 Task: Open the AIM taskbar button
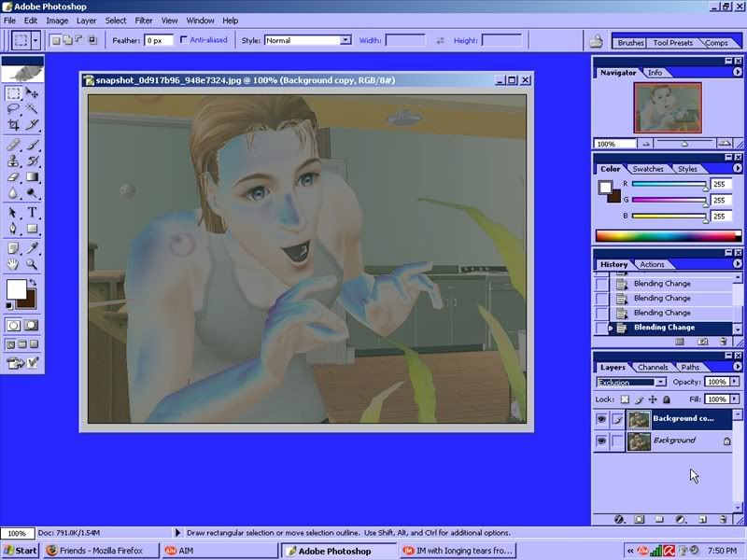pos(219,551)
